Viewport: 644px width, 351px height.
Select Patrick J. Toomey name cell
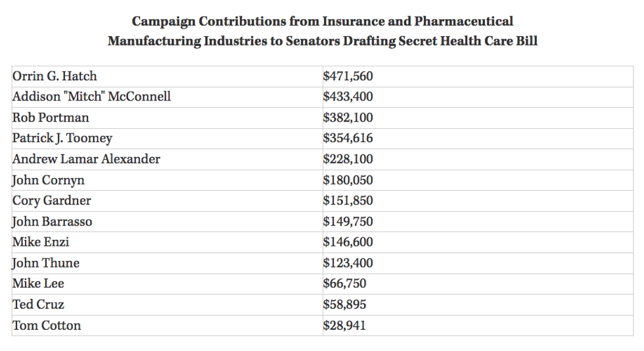[62, 138]
